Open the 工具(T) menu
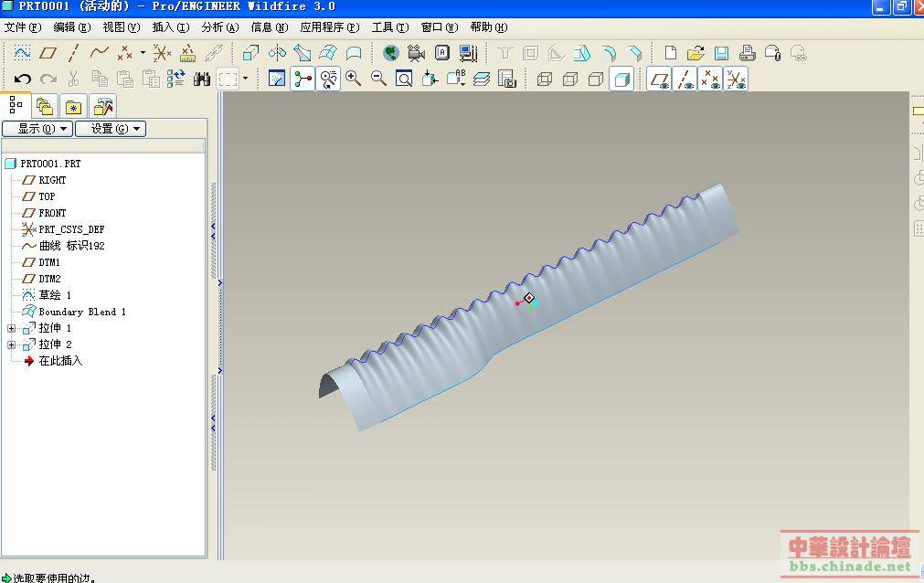The width and height of the screenshot is (924, 583). click(390, 27)
